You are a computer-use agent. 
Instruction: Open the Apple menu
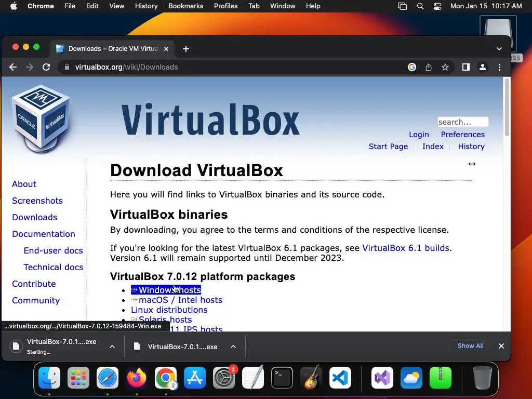click(x=14, y=6)
